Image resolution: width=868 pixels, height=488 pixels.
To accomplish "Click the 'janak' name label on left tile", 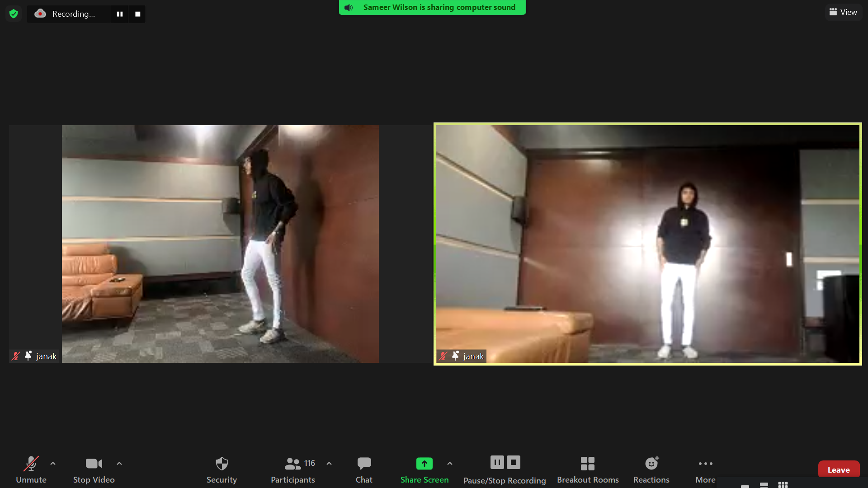I will [x=47, y=357].
